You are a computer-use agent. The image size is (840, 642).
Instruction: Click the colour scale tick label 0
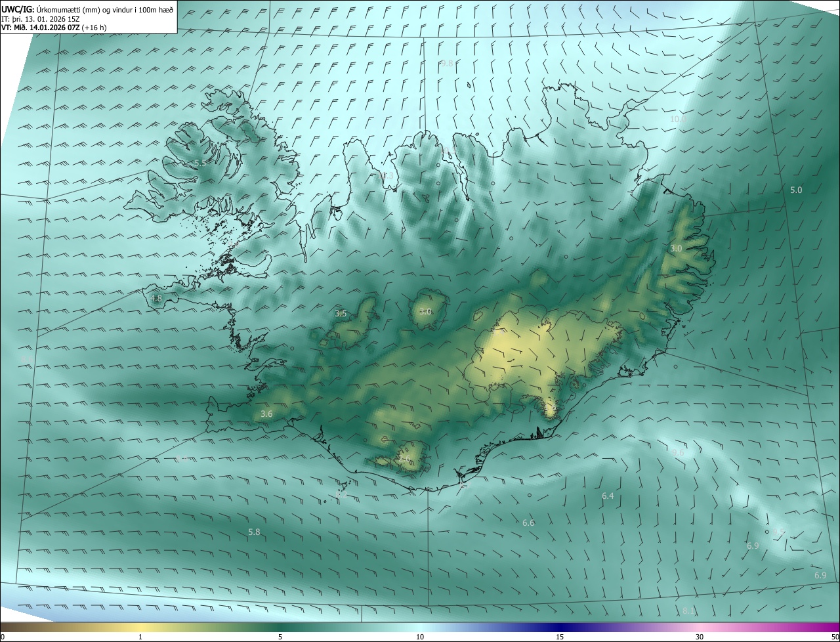click(x=3, y=637)
